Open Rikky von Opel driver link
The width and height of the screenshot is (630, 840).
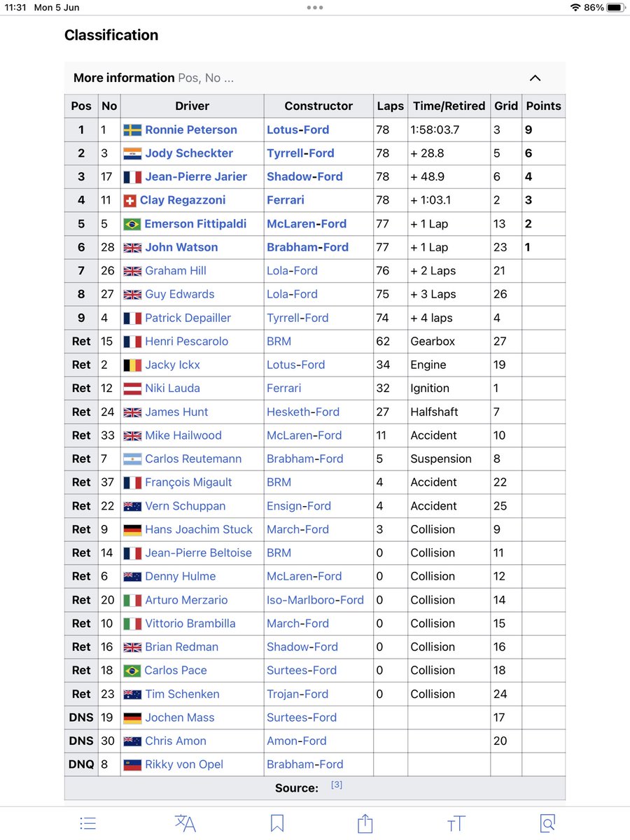[184, 765]
